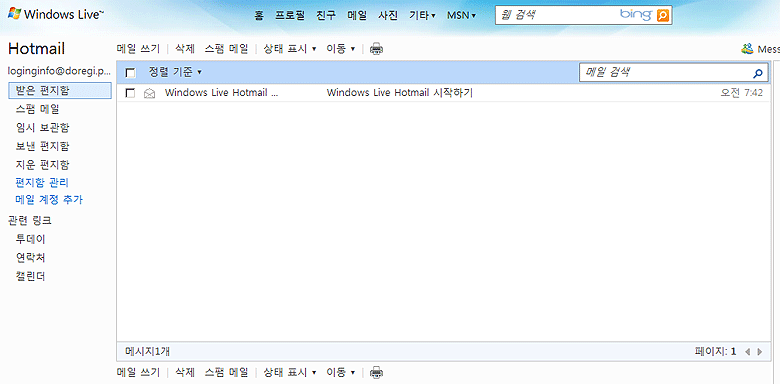This screenshot has width=780, height=384.
Task: Open the 정렬 기준 sort dropdown
Action: click(x=175, y=72)
